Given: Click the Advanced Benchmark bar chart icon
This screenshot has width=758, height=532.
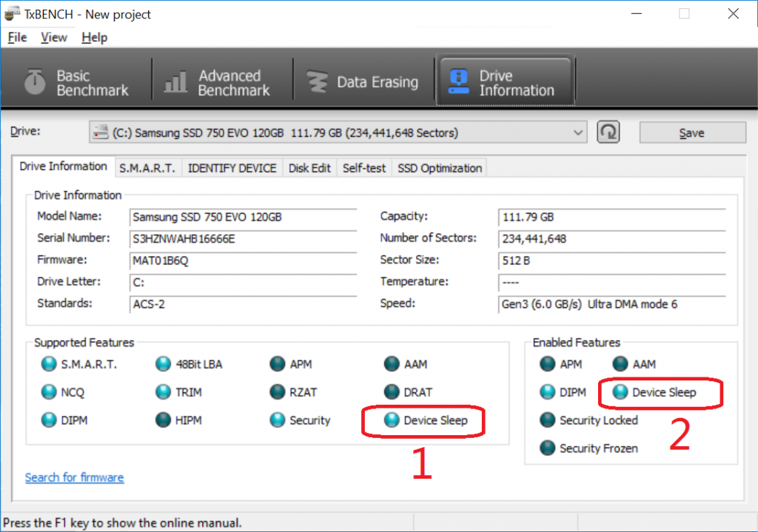Looking at the screenshot, I should (175, 81).
